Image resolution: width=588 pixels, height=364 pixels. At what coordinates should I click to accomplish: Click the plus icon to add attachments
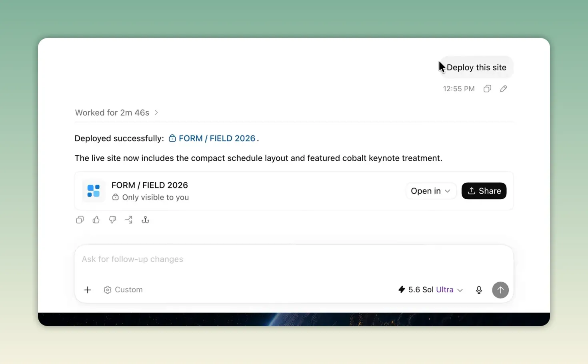click(88, 290)
